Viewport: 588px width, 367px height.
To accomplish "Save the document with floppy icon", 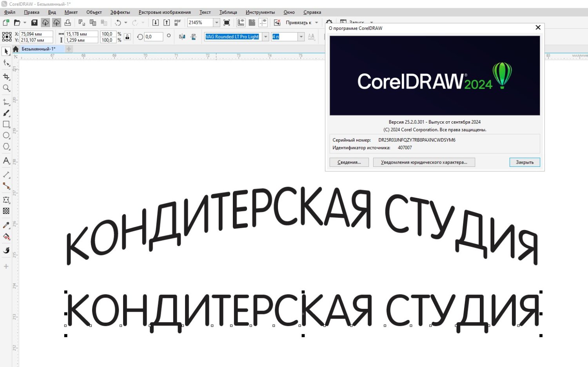I will (34, 23).
